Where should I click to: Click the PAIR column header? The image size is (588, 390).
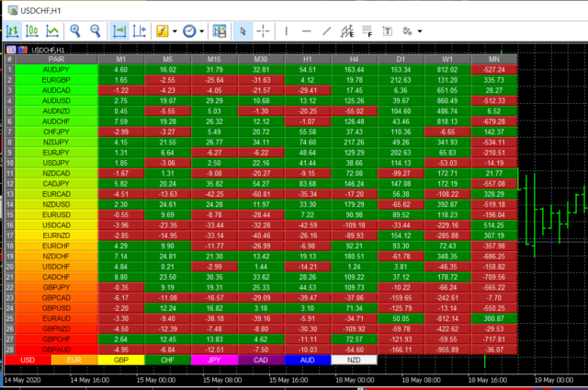[56, 59]
